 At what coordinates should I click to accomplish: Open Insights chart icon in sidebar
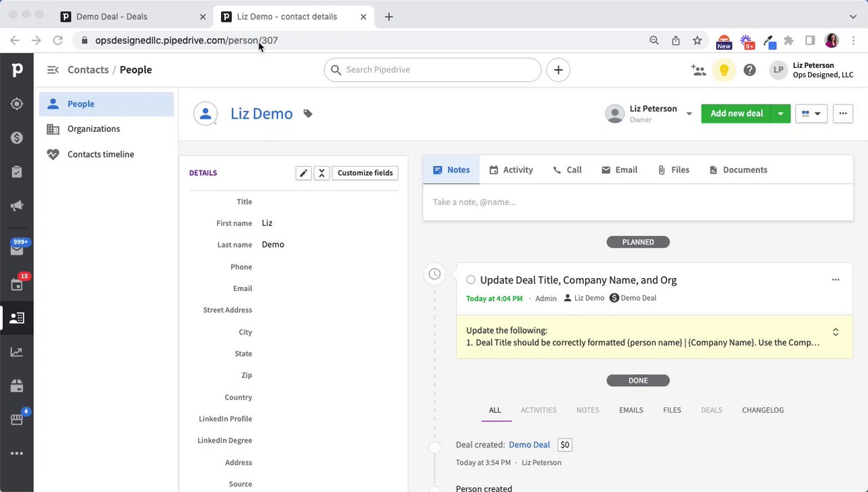17,352
